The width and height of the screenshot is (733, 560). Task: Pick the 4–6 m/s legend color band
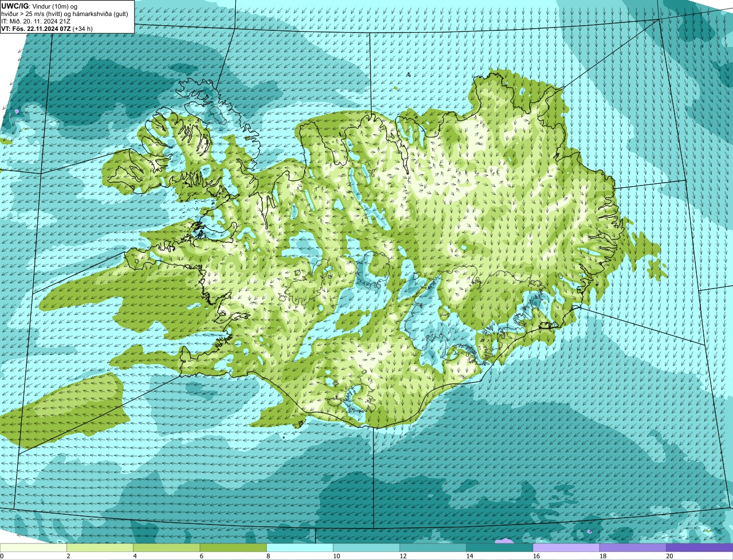167,548
